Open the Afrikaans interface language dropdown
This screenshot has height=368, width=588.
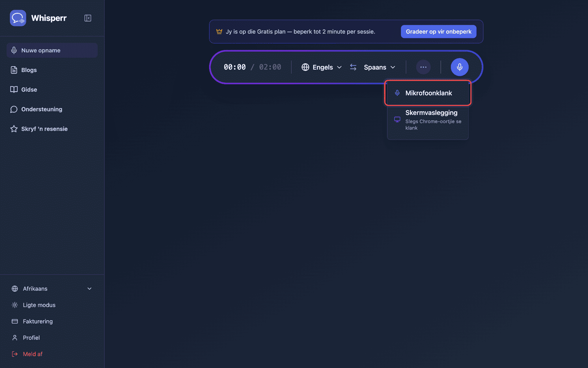point(52,289)
